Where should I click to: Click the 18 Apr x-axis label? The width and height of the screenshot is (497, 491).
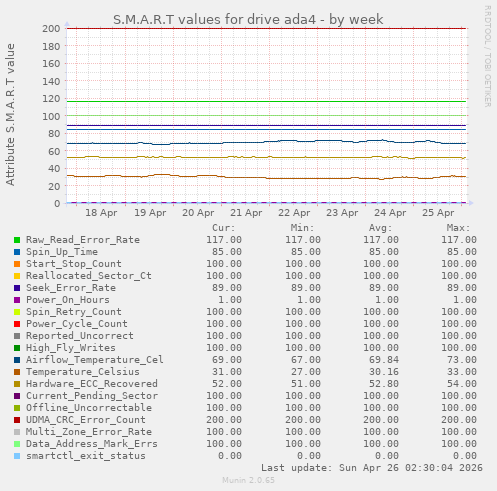[x=101, y=213]
